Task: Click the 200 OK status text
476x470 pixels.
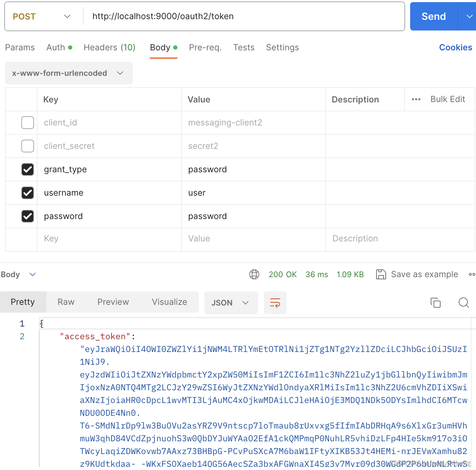Action: [x=283, y=274]
